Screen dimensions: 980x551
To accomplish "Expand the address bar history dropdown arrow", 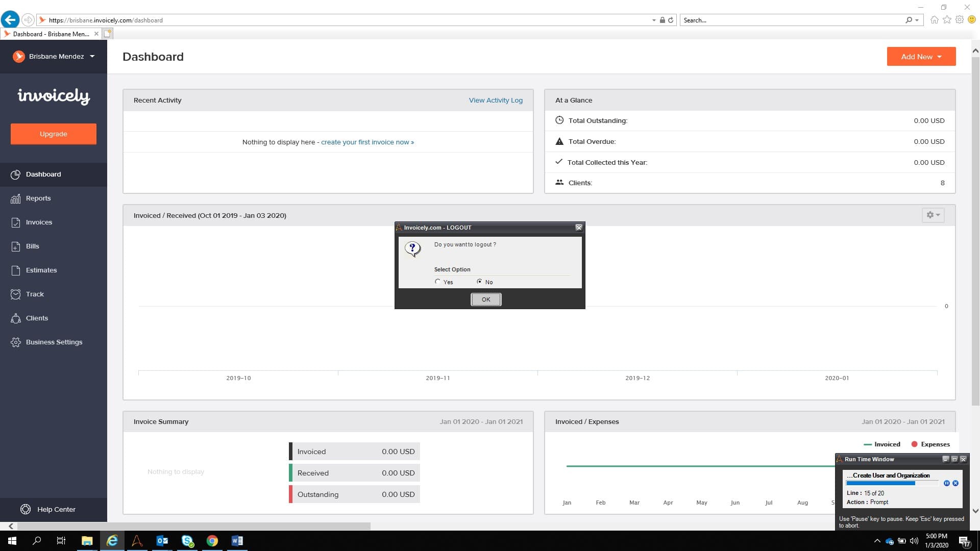I will click(x=654, y=20).
